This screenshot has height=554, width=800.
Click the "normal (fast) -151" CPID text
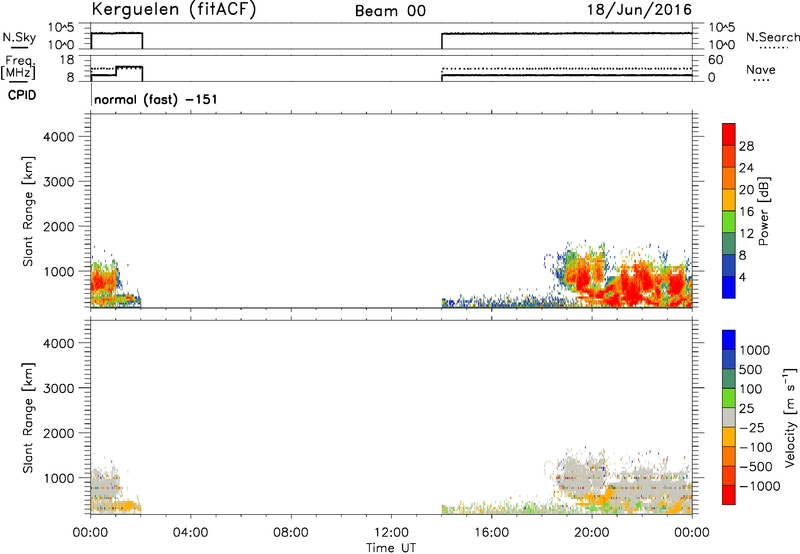tap(156, 99)
